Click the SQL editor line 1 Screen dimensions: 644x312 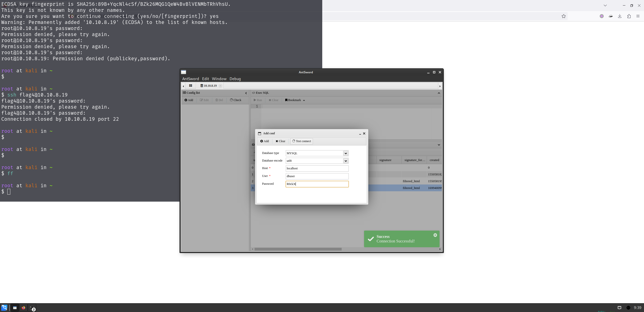tap(351, 106)
